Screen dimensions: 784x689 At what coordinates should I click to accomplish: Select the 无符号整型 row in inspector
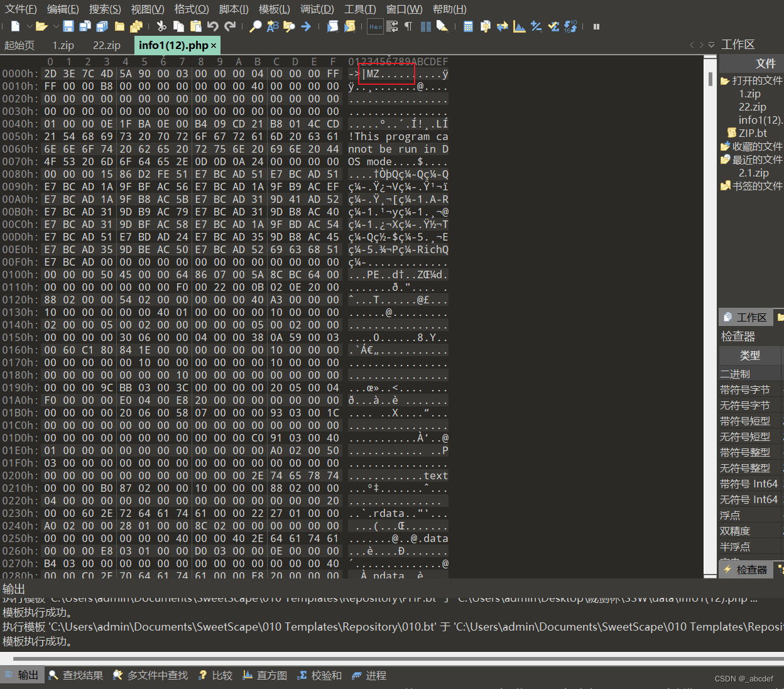751,468
